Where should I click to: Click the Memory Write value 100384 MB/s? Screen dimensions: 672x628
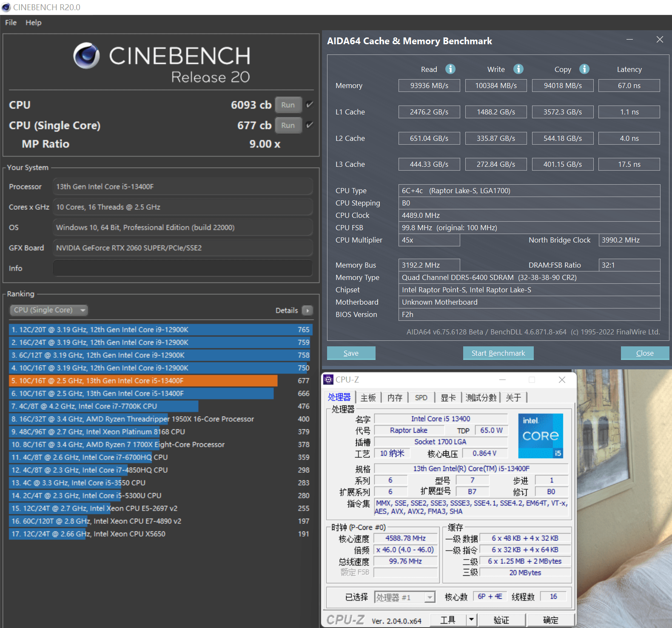pos(496,86)
